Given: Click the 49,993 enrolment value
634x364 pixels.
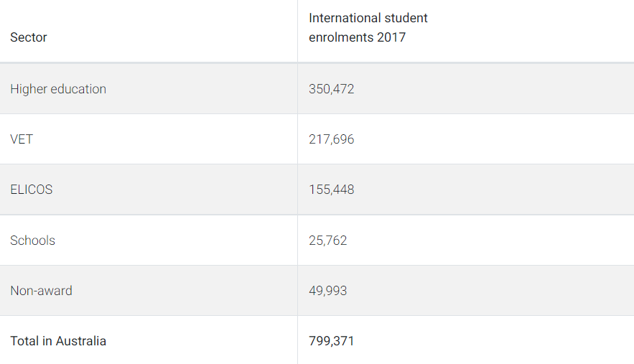Looking at the screenshot, I should pyautogui.click(x=328, y=291).
